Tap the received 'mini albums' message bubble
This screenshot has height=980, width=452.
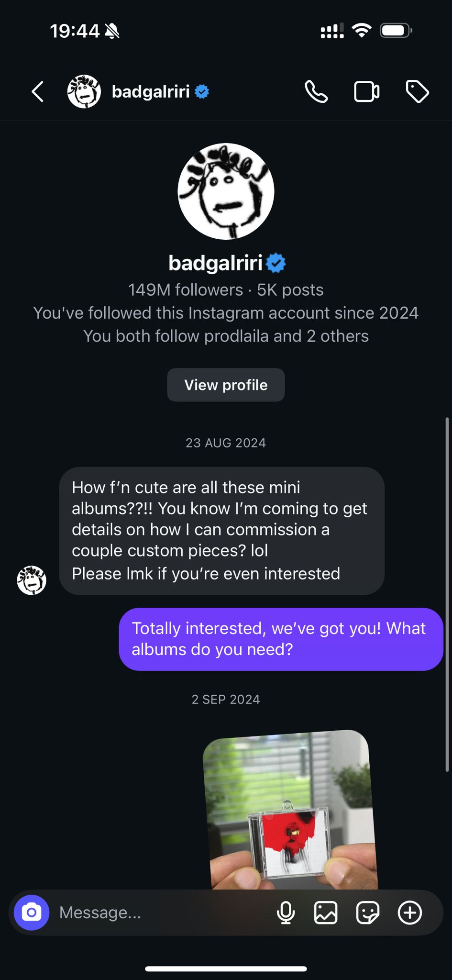pyautogui.click(x=221, y=531)
